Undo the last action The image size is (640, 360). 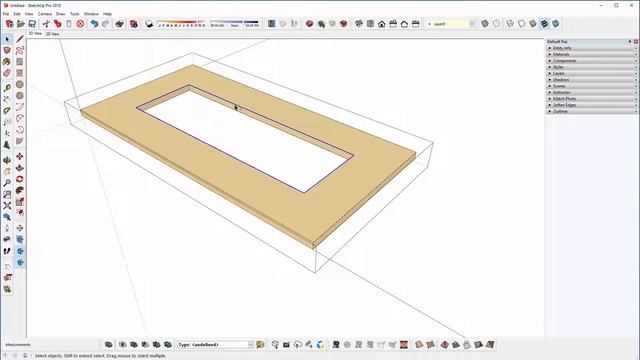[94, 24]
